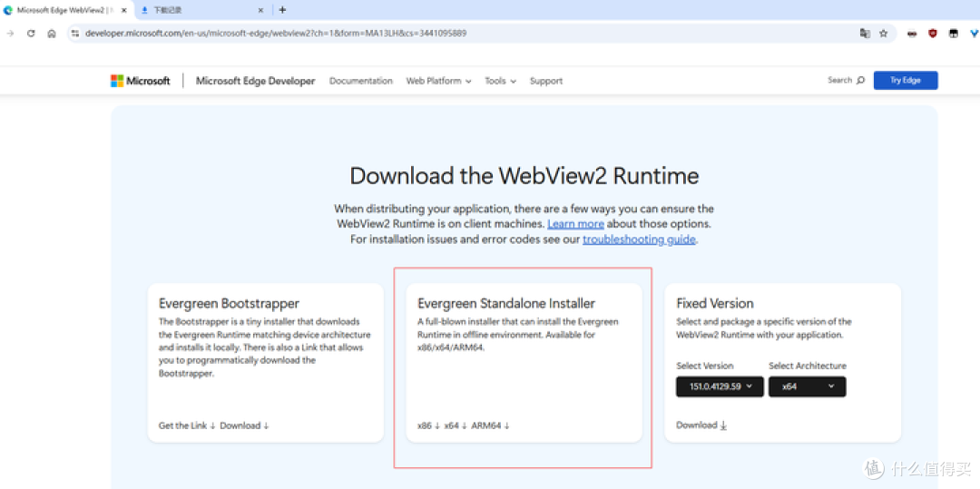Viewport: 980px width, 489px height.
Task: Click the Evergreen Standalone Installer heading
Action: coord(506,304)
